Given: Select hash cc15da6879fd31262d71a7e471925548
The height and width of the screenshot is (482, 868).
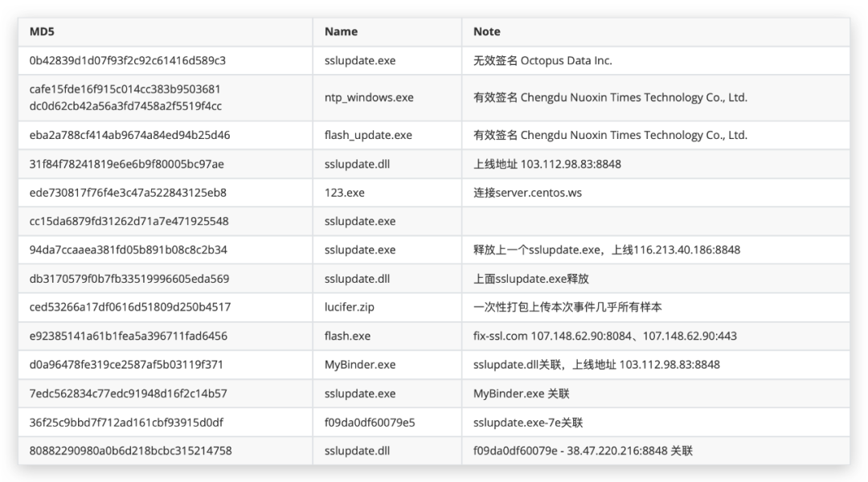Looking at the screenshot, I should click(129, 222).
